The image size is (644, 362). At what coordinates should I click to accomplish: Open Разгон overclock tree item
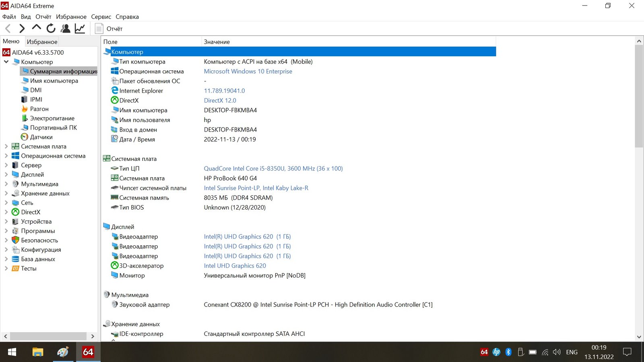pyautogui.click(x=39, y=109)
